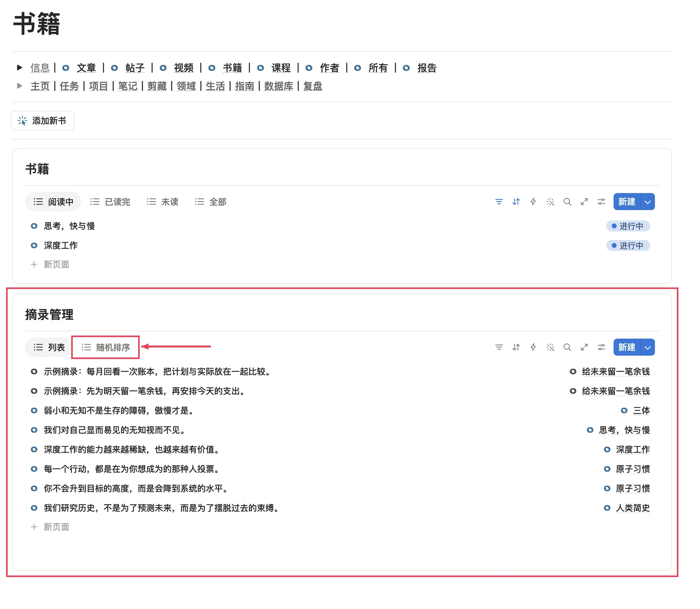Open automation lightning icon in 书籍 toolbar
This screenshot has height=609, width=700.
(533, 202)
